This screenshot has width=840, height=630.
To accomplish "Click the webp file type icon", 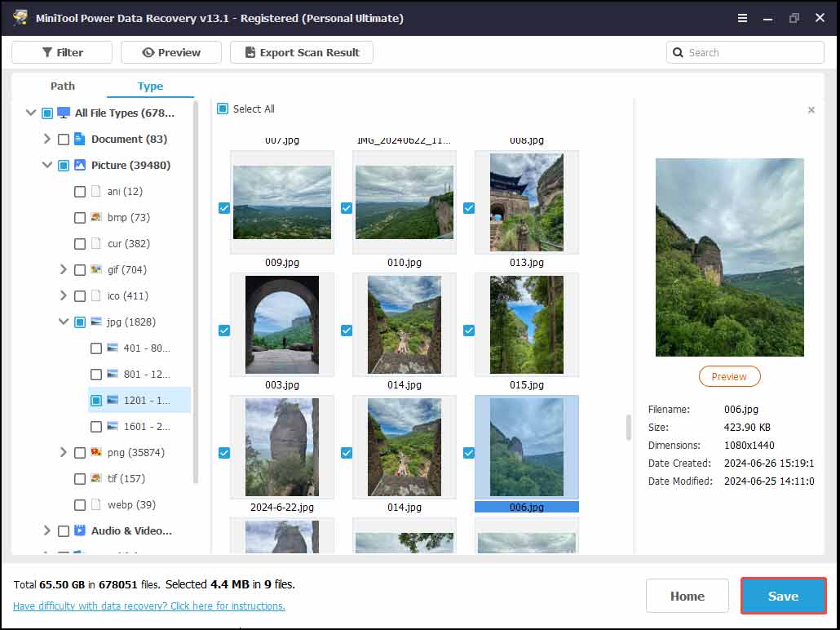I will (x=96, y=504).
